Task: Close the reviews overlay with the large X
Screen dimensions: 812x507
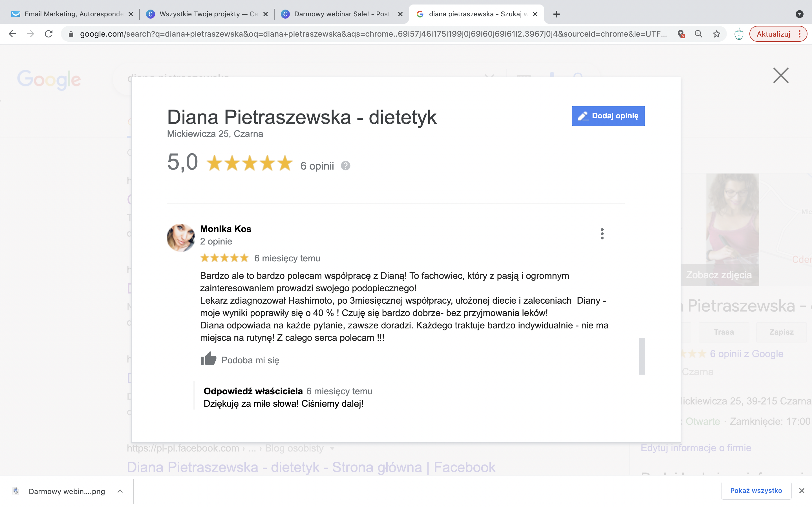Action: 780,75
